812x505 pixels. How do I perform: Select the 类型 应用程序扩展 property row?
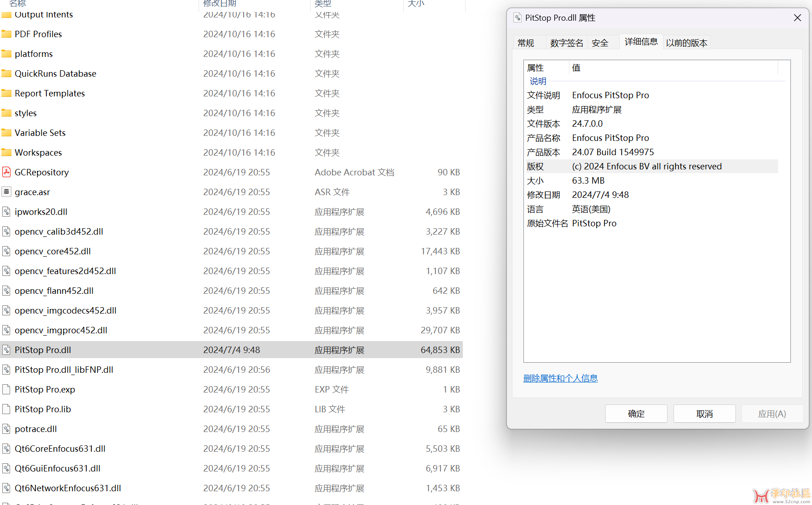tap(651, 109)
